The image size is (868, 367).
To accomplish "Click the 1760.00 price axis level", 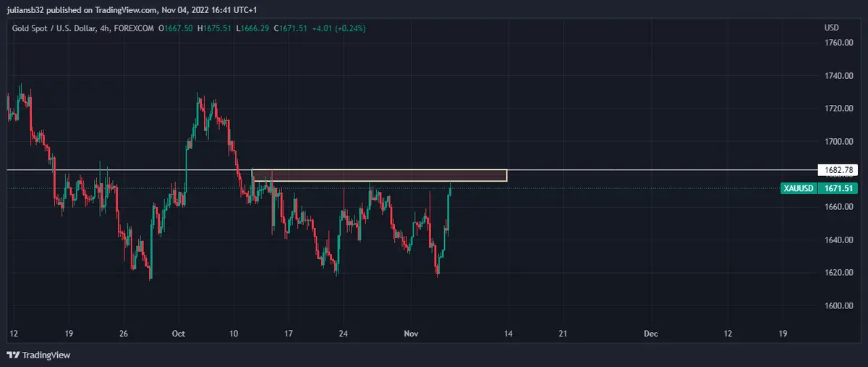I will 839,43.
